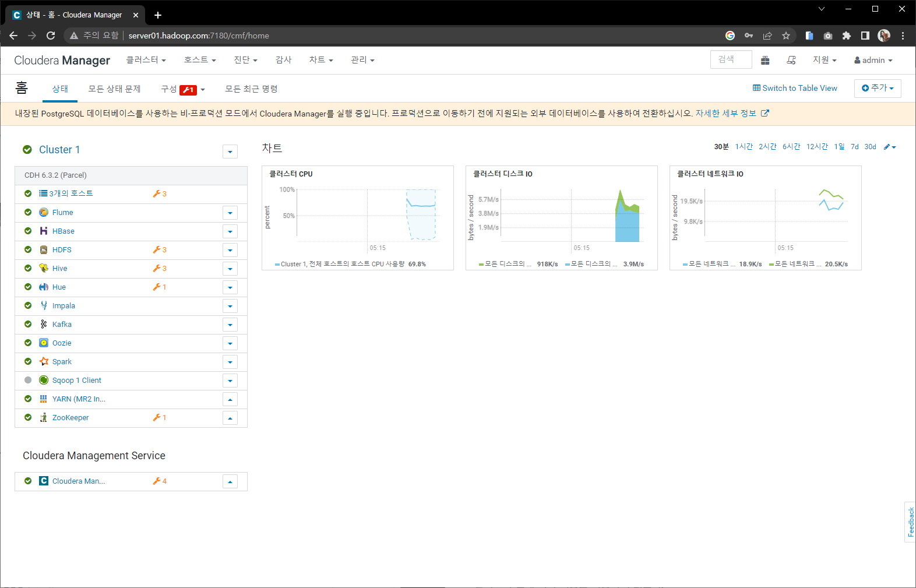The height and width of the screenshot is (588, 916).
Task: Open hosts configuration wrench warnings
Action: pyautogui.click(x=160, y=193)
